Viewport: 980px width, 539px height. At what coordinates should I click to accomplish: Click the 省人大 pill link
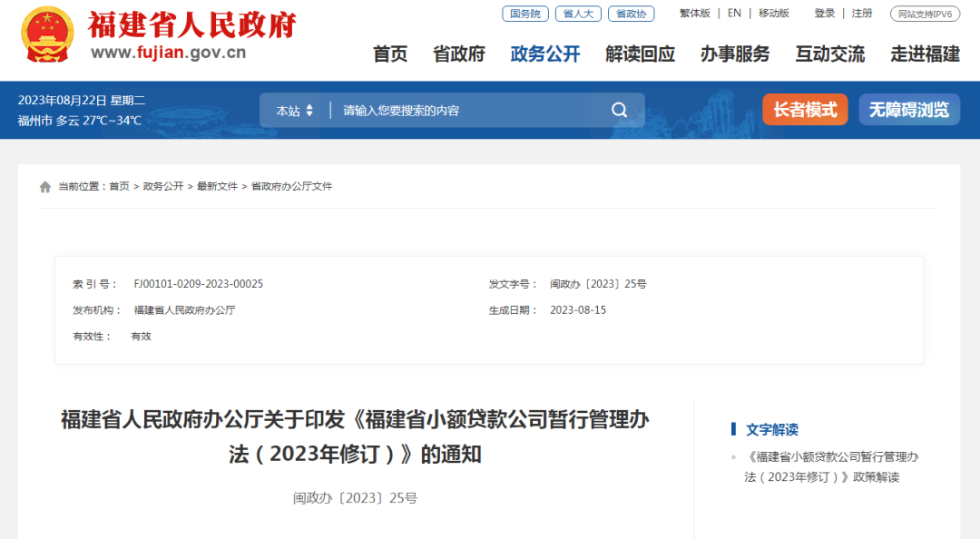coord(577,14)
